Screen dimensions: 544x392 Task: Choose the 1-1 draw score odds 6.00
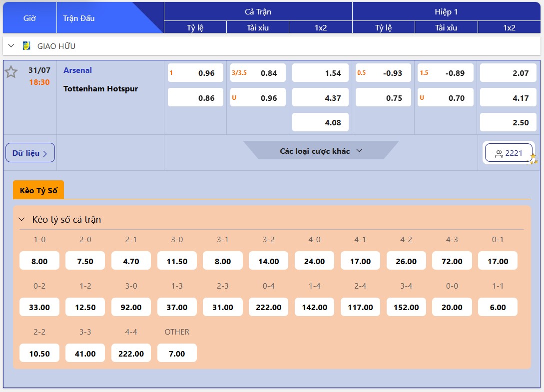pyautogui.click(x=498, y=307)
